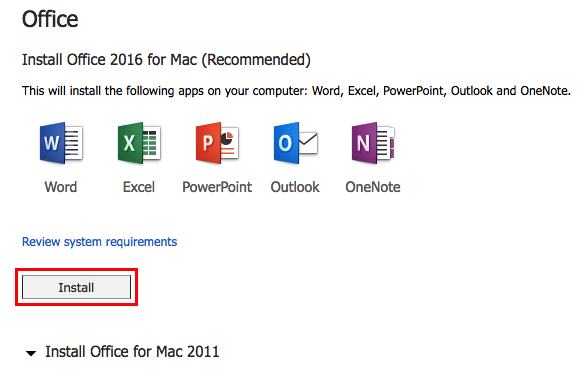Click the PowerPoint app icon

pyautogui.click(x=217, y=143)
